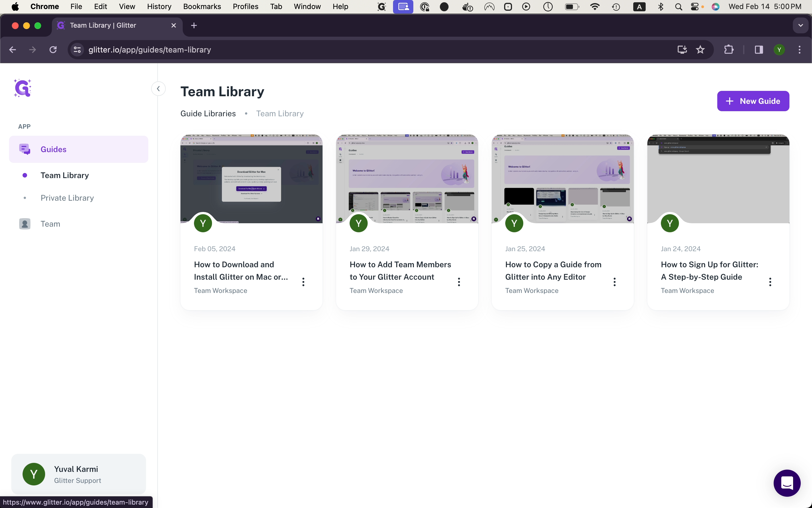
Task: Open Private Library in sidebar
Action: coord(67,198)
